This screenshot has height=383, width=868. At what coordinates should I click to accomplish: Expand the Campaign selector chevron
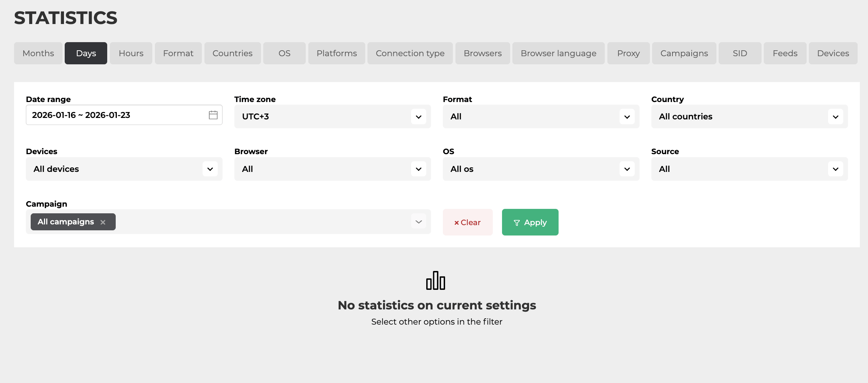[x=418, y=222]
